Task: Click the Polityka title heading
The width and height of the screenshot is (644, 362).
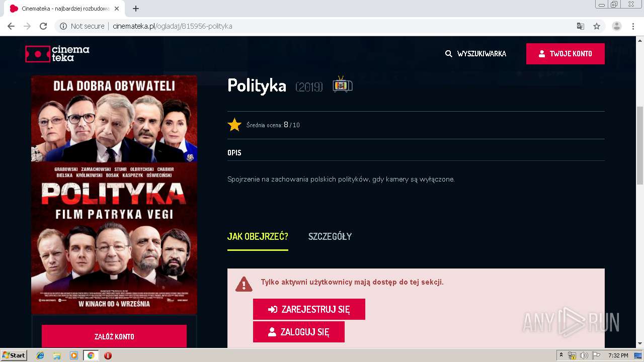Action: pyautogui.click(x=257, y=85)
